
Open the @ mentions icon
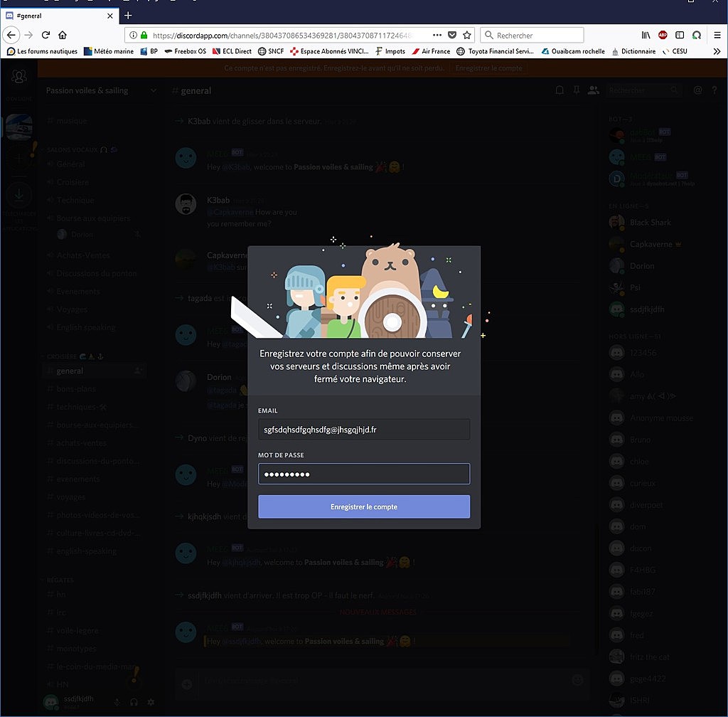point(698,90)
